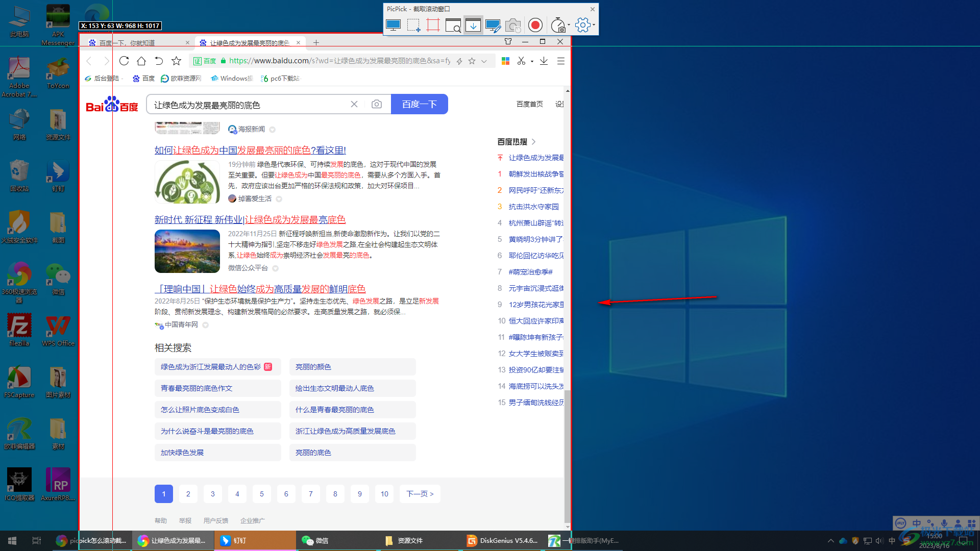Open 百度 bookmark in bookmarks bar
980x551 pixels.
point(143,78)
